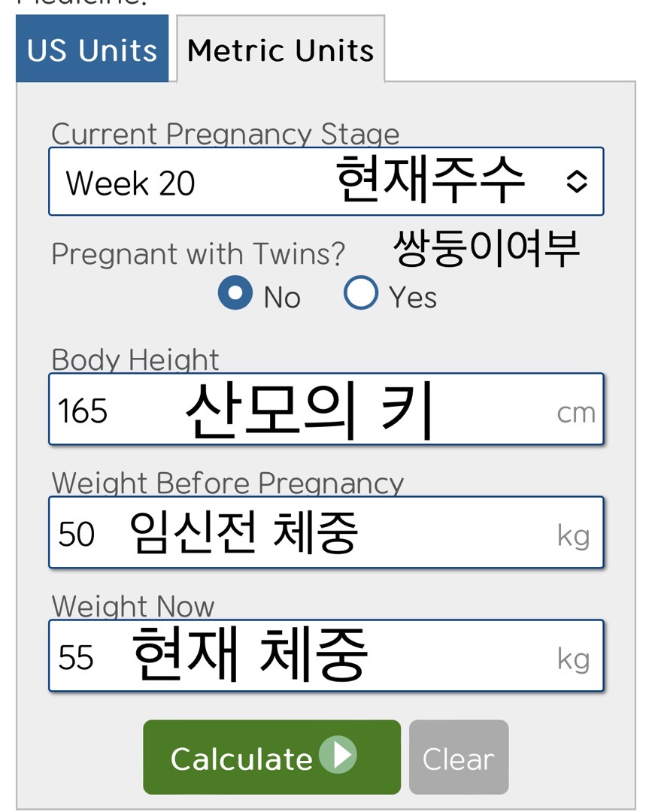Click the "Pregnant with Twins?" label
The height and width of the screenshot is (812, 652).
click(x=198, y=254)
